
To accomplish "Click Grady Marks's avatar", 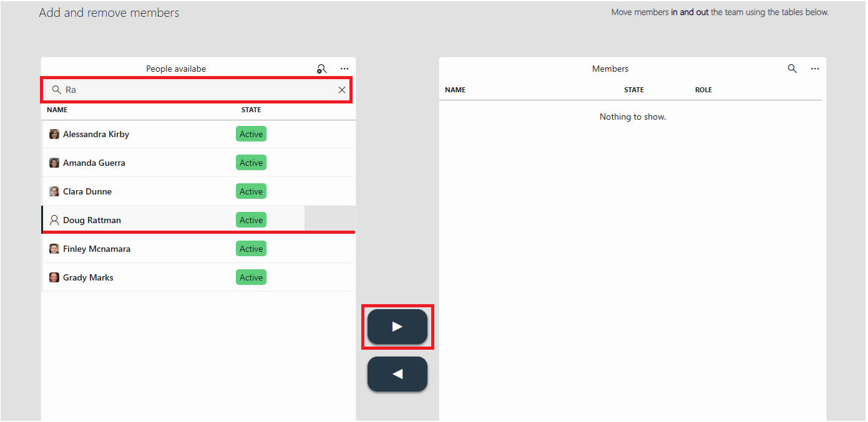I will 54,277.
